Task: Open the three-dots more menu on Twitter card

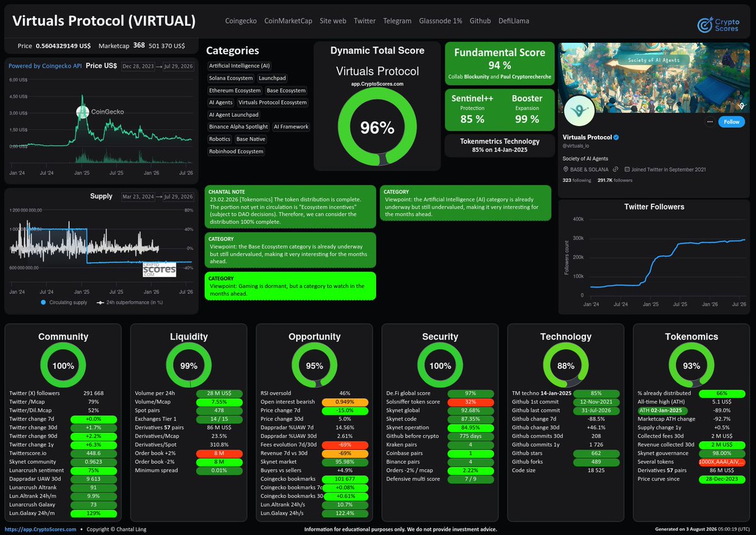Action: pos(710,122)
